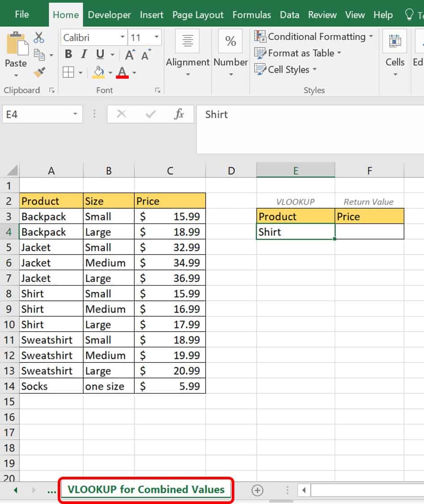
Task: Click the Increase Font Size icon
Action: pos(130,55)
